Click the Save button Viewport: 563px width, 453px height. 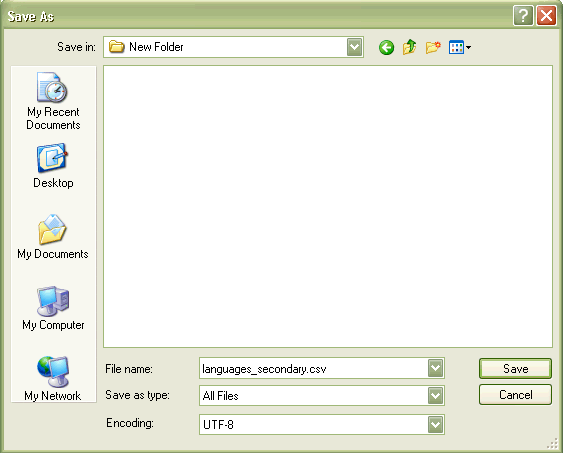(x=515, y=369)
